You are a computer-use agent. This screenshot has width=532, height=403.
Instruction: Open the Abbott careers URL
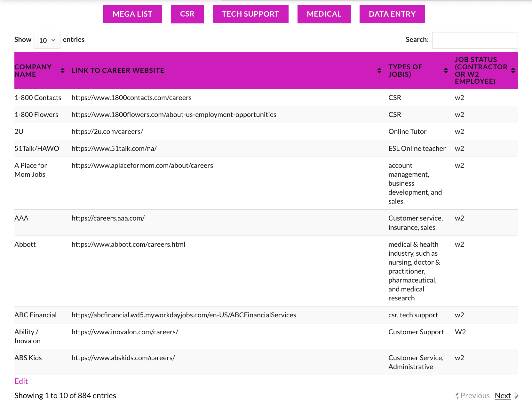[128, 244]
